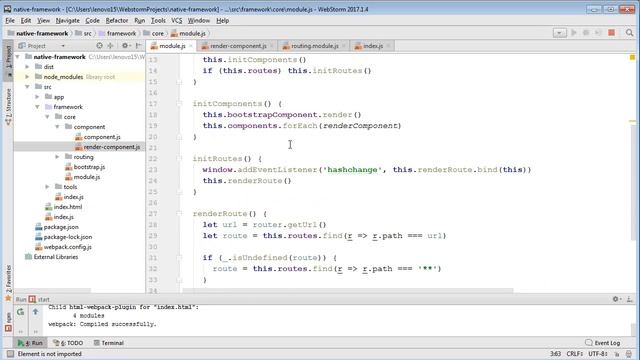Collapse the native-framework root folder
Viewport: 640px width, 360px height.
coord(18,57)
